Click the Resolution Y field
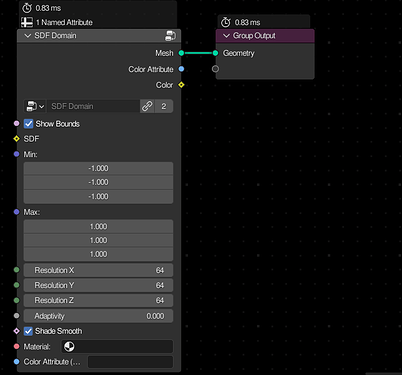The height and width of the screenshot is (375, 402). (x=98, y=285)
